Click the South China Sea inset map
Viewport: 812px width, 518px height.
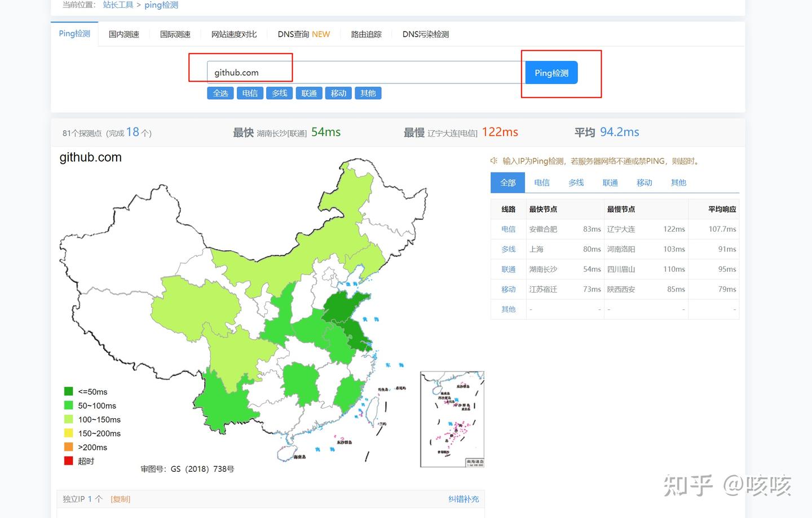point(452,419)
